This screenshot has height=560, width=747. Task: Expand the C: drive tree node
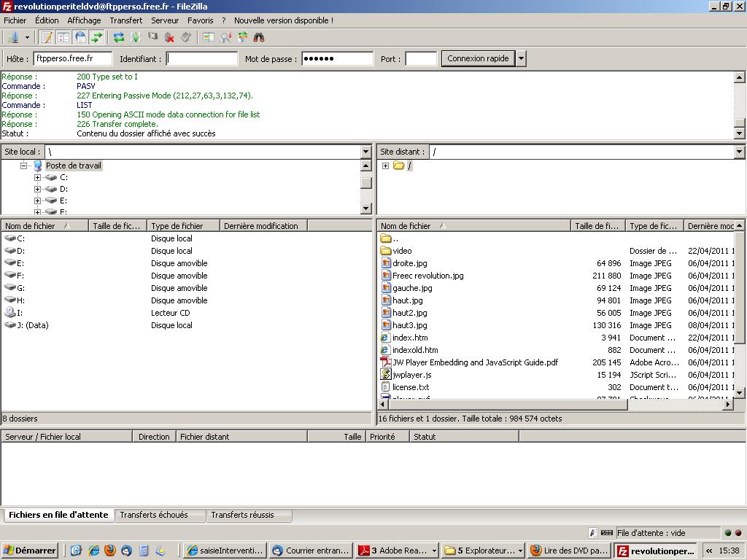pyautogui.click(x=38, y=177)
